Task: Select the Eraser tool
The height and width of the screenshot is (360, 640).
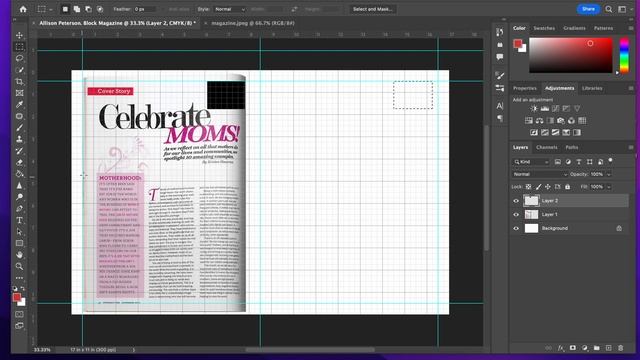Action: click(19, 162)
